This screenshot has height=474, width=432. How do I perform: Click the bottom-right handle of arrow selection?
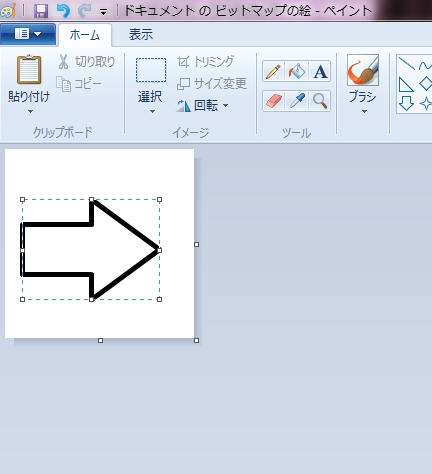point(159,299)
